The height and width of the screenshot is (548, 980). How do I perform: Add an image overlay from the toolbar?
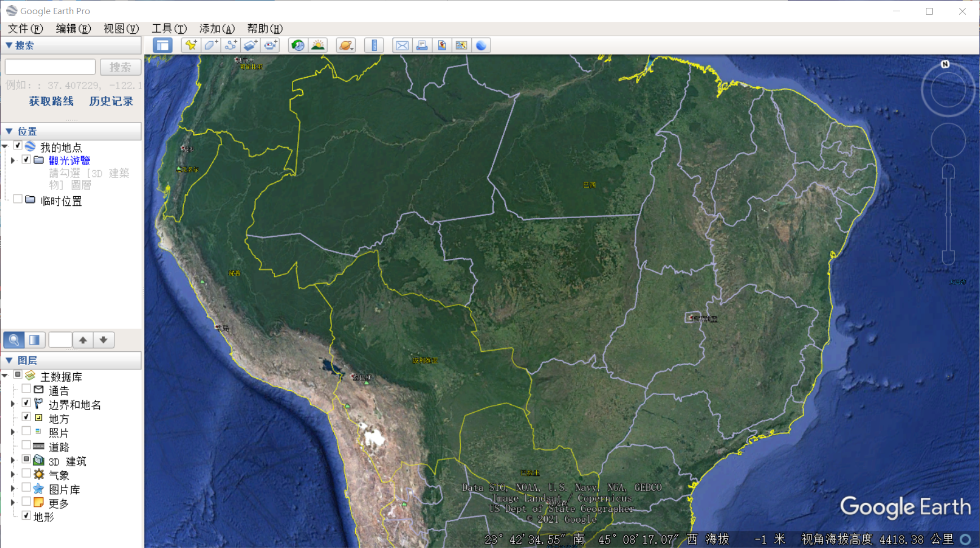tap(251, 45)
